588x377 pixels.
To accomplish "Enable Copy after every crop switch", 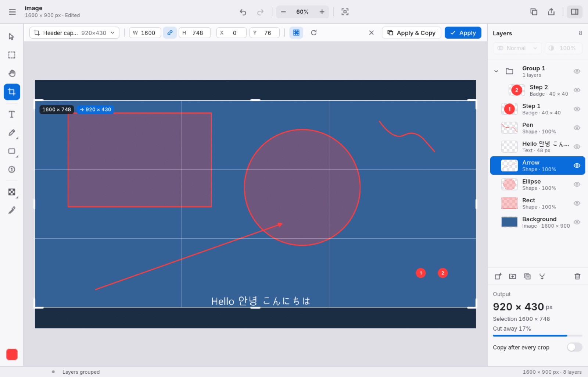I will click(574, 347).
